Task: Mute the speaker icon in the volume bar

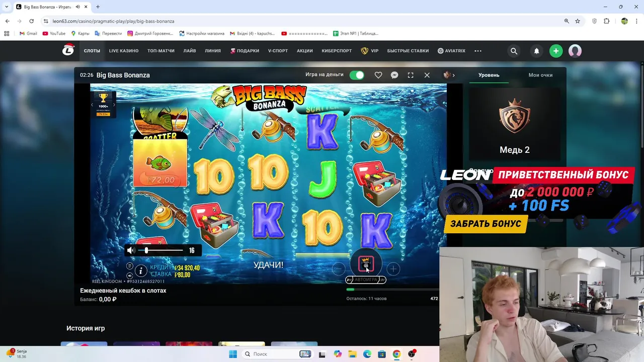Action: click(131, 250)
